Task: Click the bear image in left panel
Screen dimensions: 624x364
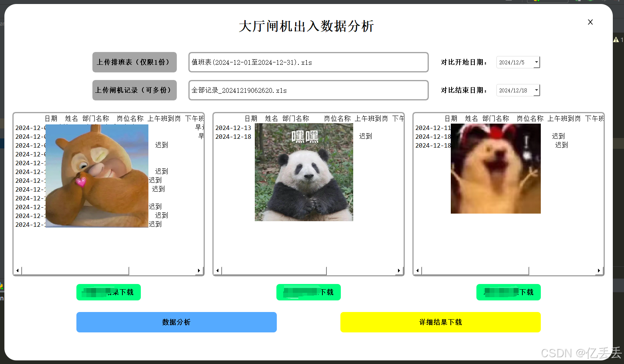Action: [97, 176]
